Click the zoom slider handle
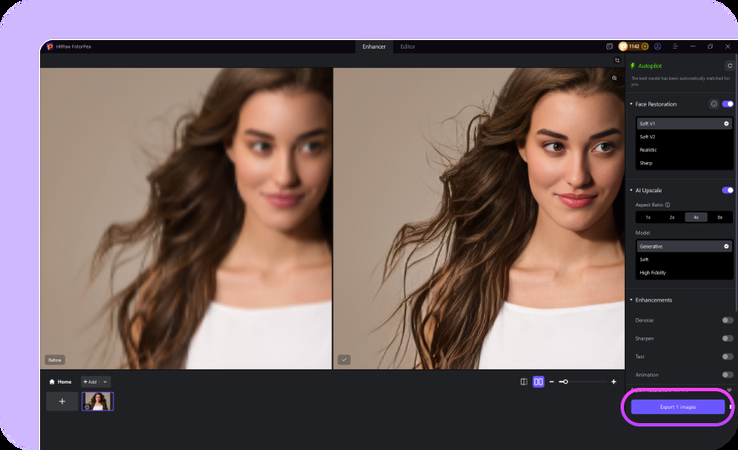The width and height of the screenshot is (738, 450). pos(565,382)
